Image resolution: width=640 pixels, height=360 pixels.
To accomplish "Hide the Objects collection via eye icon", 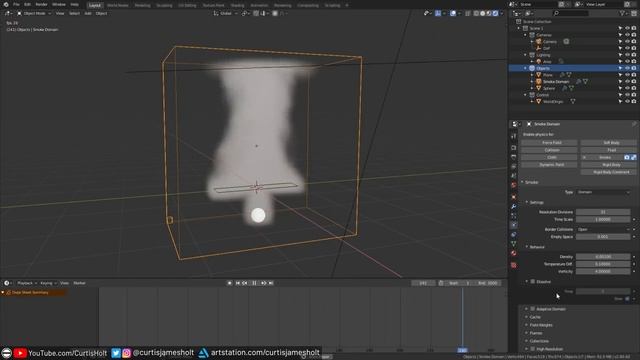I will 627,69.
